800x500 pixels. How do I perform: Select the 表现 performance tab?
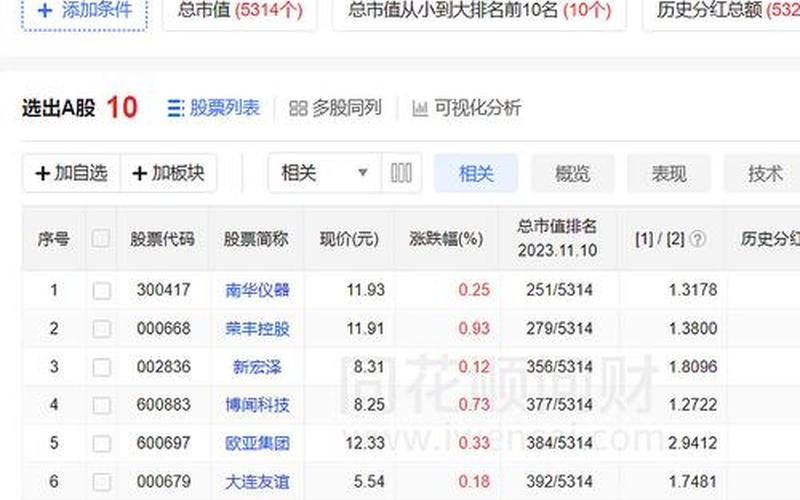point(669,173)
